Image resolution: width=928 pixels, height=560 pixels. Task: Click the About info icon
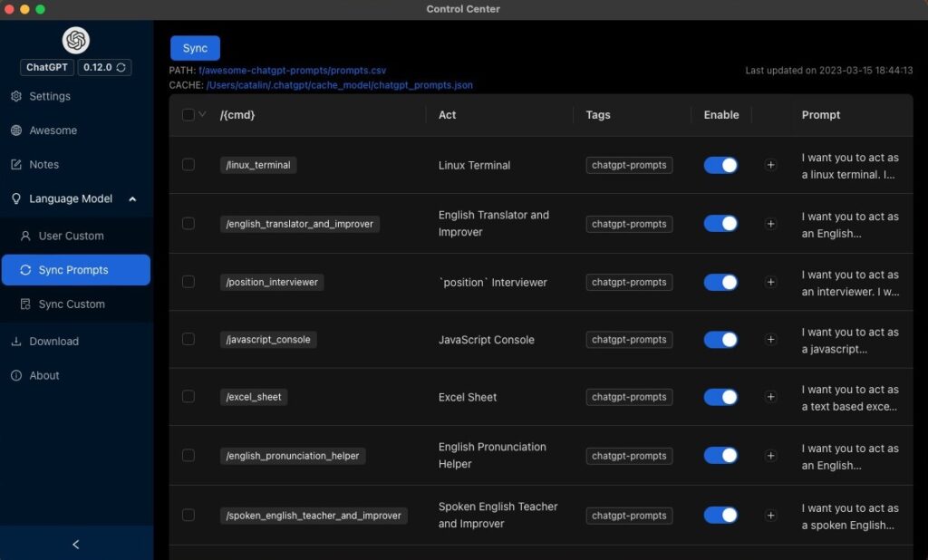[16, 375]
